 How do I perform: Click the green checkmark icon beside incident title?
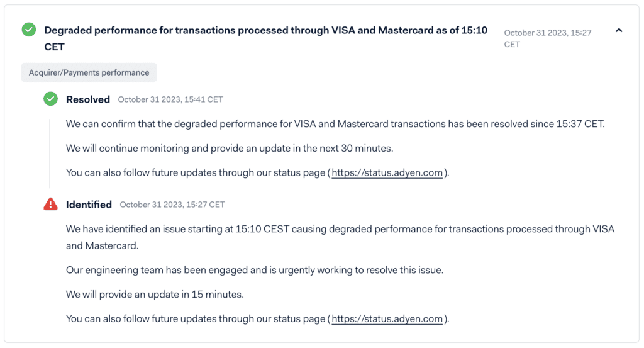[29, 30]
